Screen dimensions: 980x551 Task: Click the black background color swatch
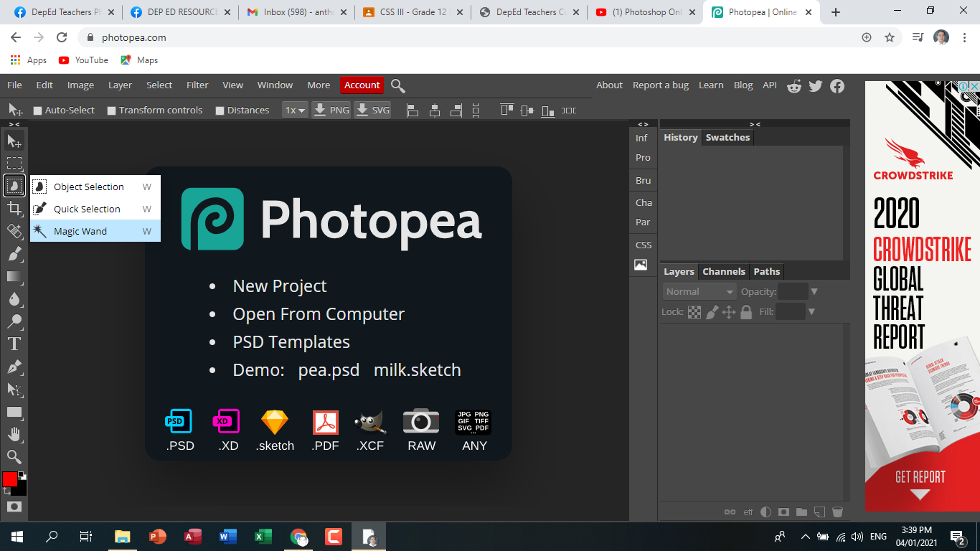coord(22,489)
